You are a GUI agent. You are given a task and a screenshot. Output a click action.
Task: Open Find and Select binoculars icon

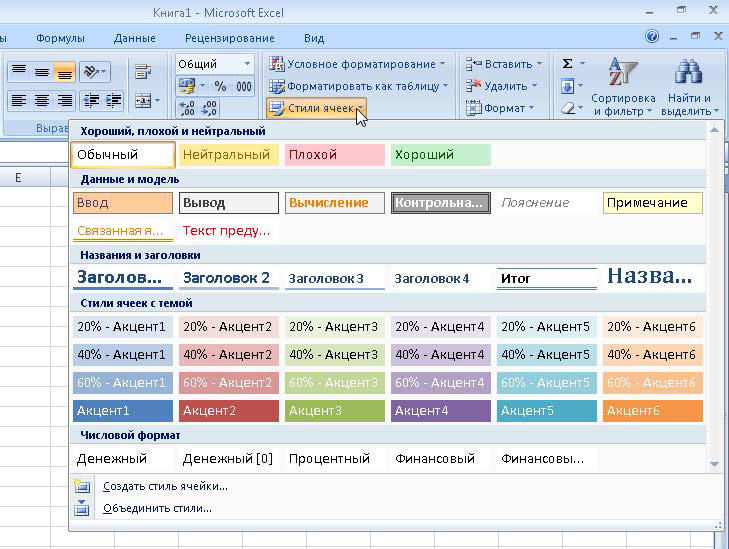click(x=686, y=89)
